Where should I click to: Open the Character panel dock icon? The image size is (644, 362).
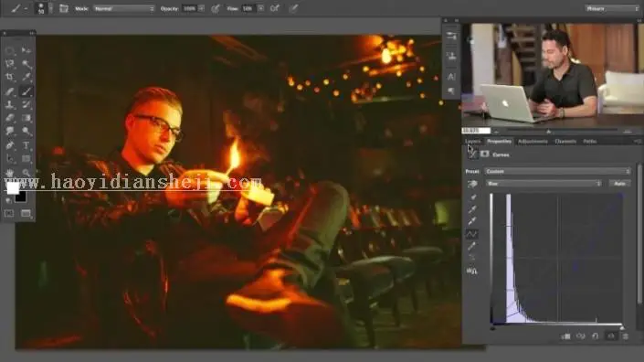point(451,77)
